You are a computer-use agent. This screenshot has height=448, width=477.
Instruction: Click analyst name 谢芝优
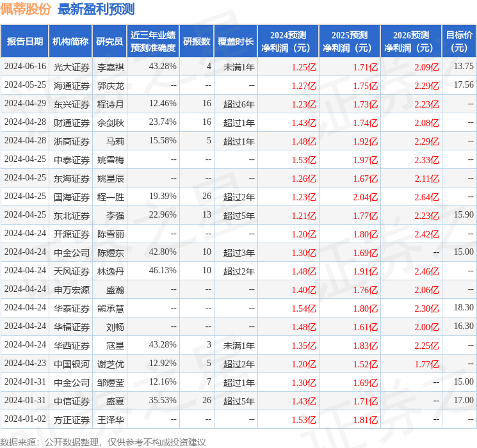[x=111, y=364]
